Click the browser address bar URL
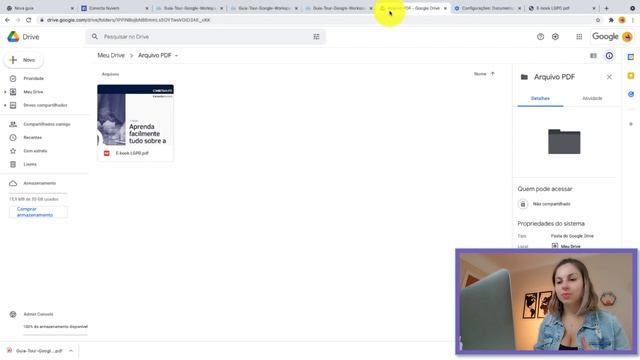 click(128, 20)
